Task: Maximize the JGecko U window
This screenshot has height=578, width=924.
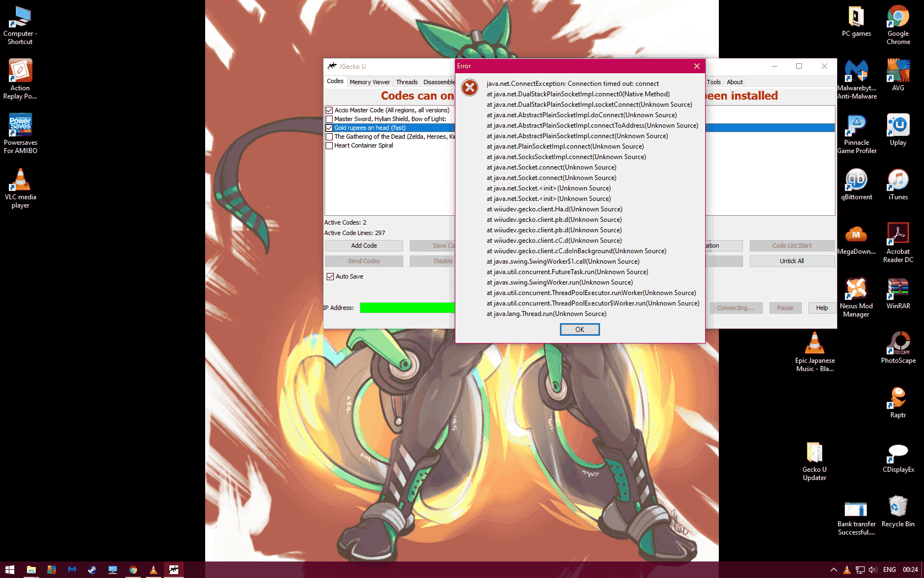Action: click(799, 66)
